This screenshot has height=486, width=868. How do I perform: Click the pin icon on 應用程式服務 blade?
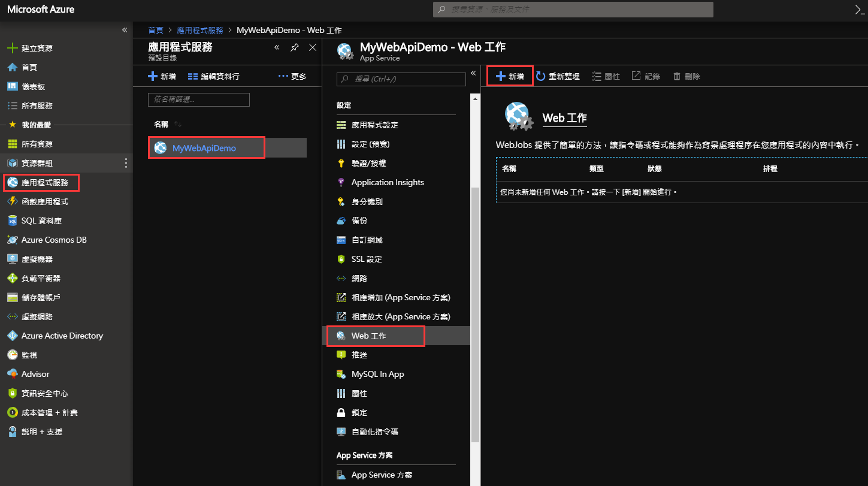pos(295,47)
